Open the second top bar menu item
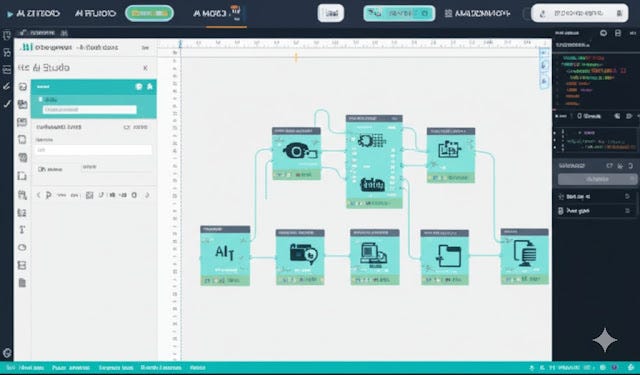This screenshot has height=375, width=640. click(x=95, y=13)
